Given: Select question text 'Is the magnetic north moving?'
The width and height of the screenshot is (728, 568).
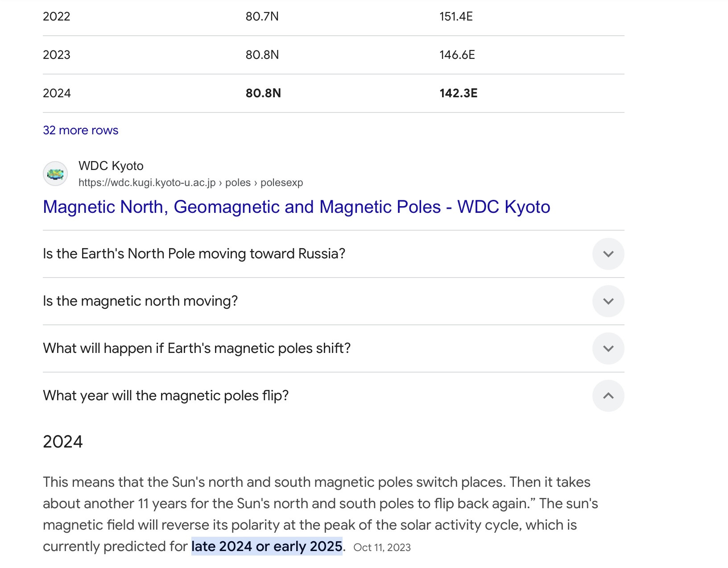Looking at the screenshot, I should (x=140, y=301).
